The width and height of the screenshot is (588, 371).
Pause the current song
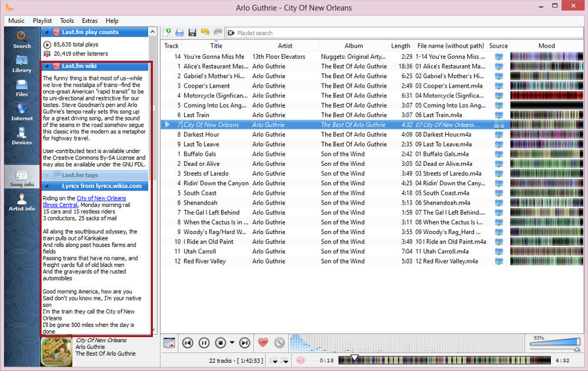(x=204, y=343)
